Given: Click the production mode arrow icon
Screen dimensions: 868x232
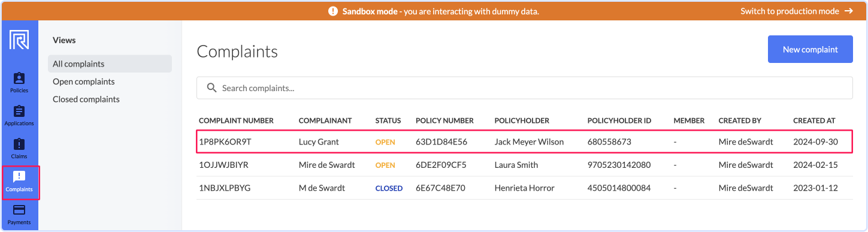Looking at the screenshot, I should pyautogui.click(x=848, y=11).
